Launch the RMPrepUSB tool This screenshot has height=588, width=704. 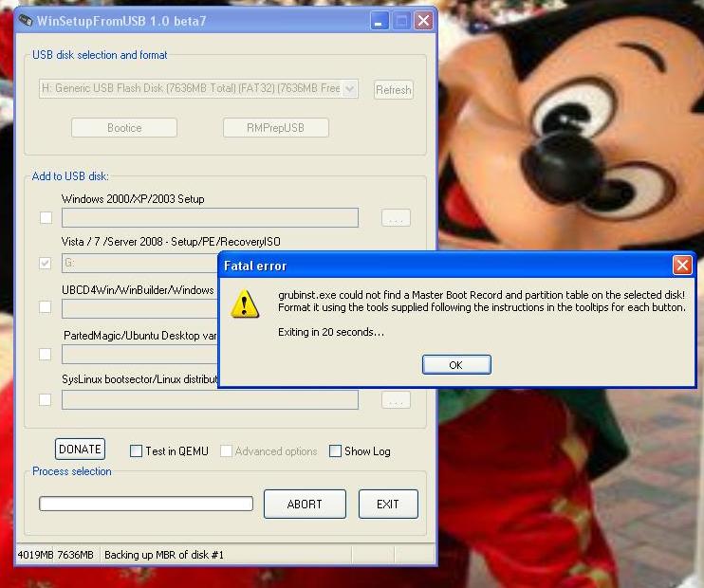[x=276, y=128]
